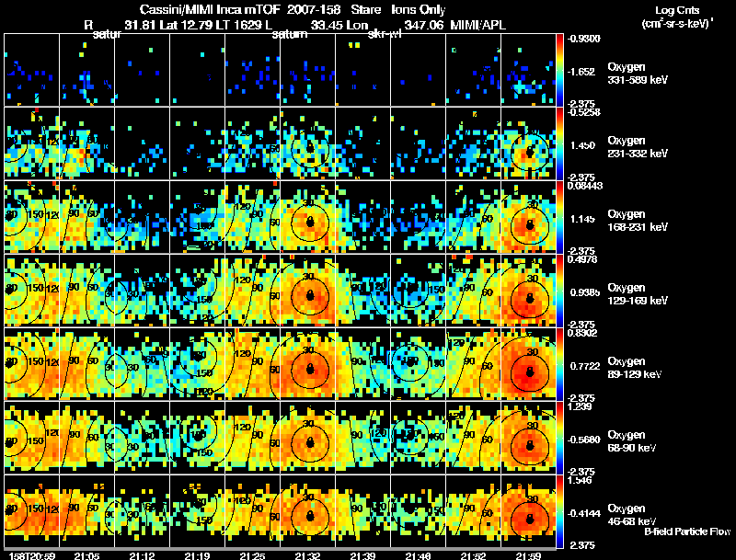Click the -1.652 colour scale midpoint value
This screenshot has height=560, width=736.
[x=581, y=72]
